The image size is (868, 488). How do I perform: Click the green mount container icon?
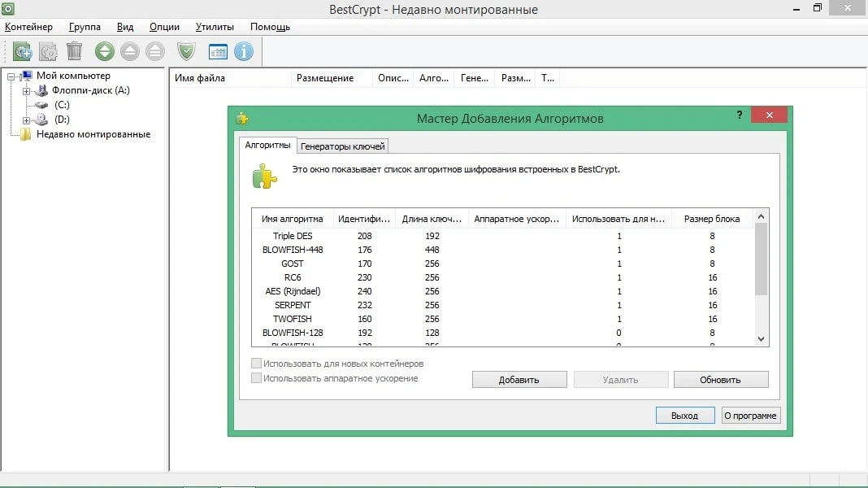click(105, 51)
